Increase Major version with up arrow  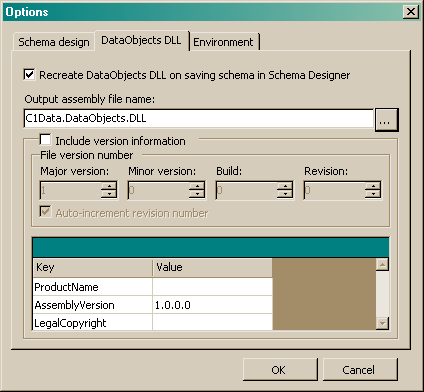click(109, 186)
